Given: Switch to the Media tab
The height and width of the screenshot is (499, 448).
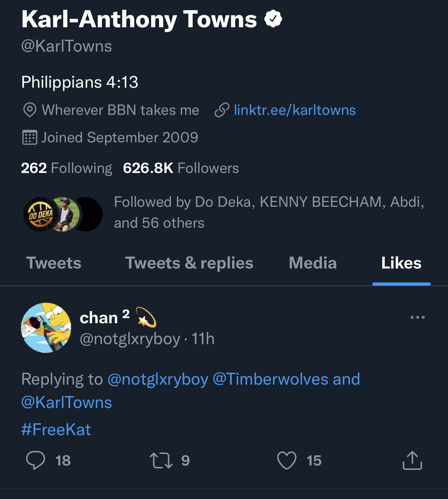Looking at the screenshot, I should [312, 263].
